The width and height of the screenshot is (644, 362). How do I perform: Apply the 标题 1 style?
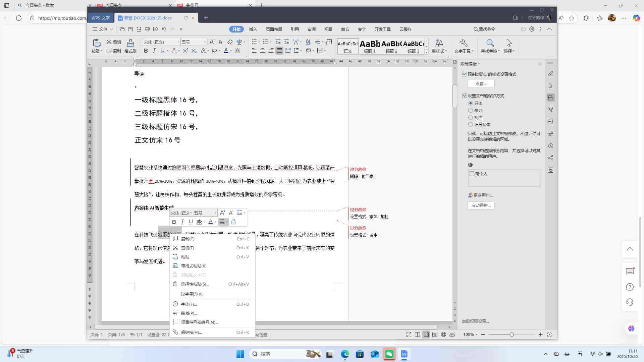point(370,46)
